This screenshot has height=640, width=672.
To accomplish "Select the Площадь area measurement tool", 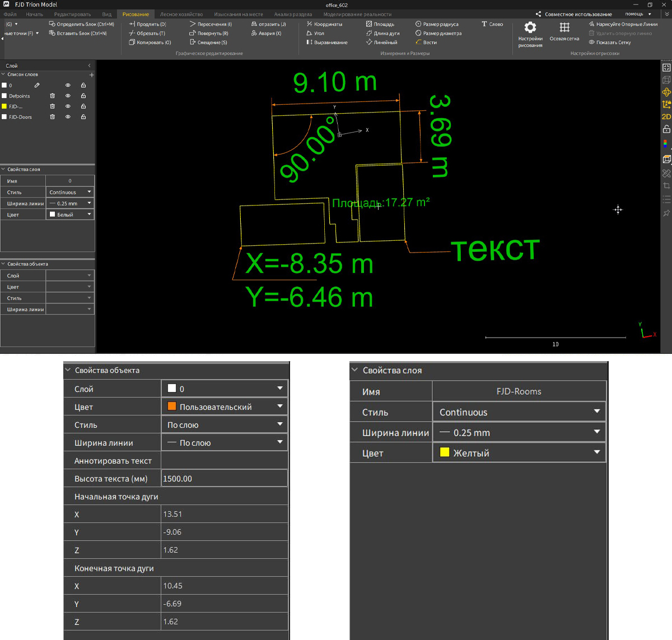I will (380, 24).
